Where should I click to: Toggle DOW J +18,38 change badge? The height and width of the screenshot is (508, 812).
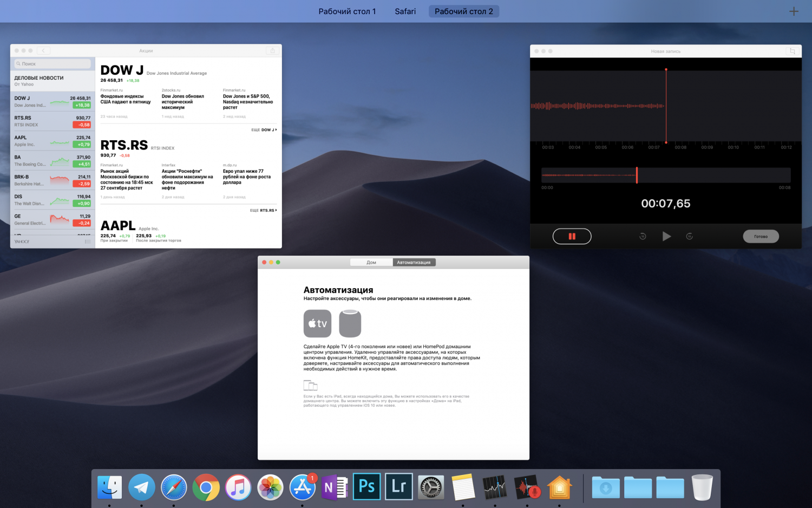point(82,105)
